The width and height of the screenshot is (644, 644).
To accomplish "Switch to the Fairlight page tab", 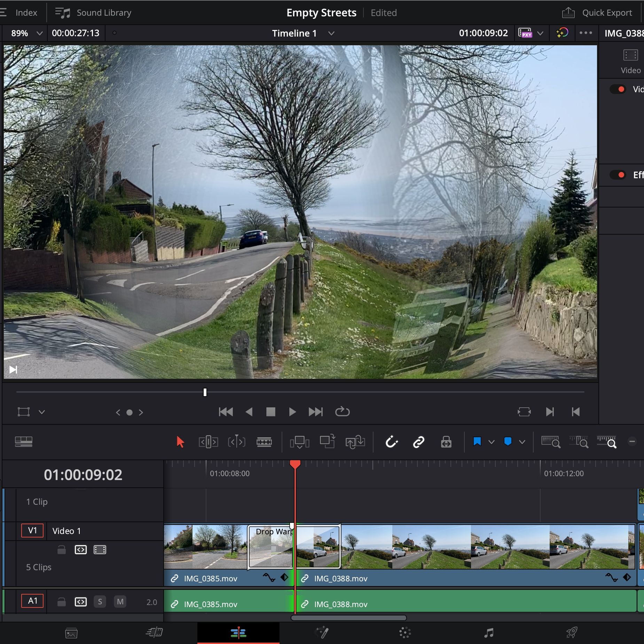I will click(489, 633).
